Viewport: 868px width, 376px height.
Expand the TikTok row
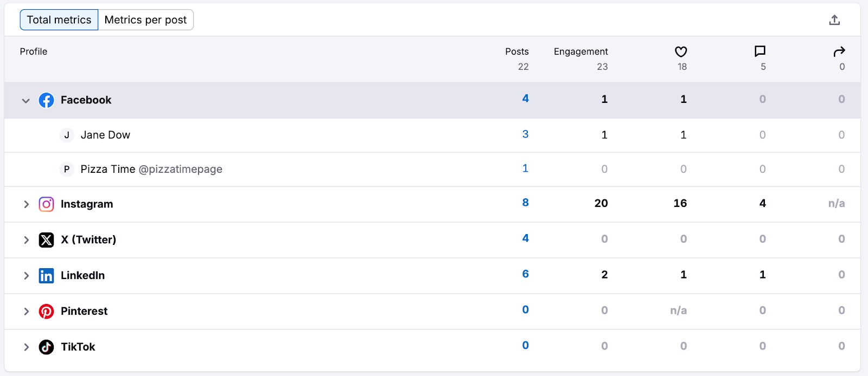pyautogui.click(x=26, y=347)
